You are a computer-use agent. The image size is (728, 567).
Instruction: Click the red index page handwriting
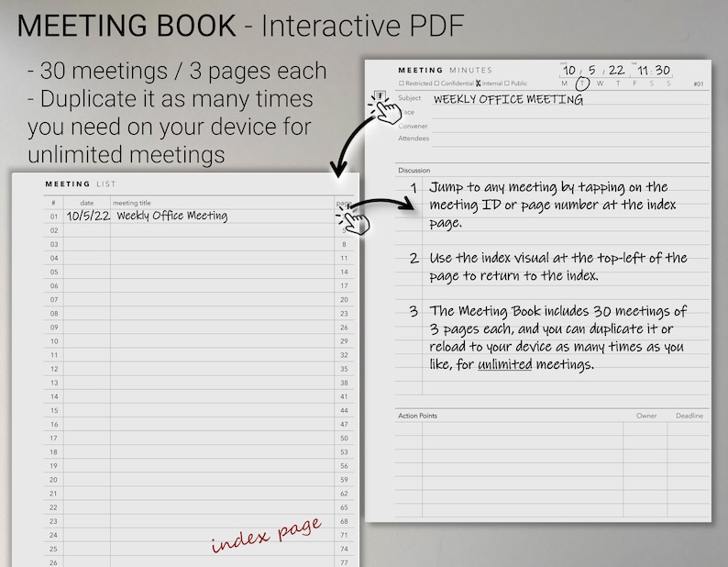pos(267,535)
